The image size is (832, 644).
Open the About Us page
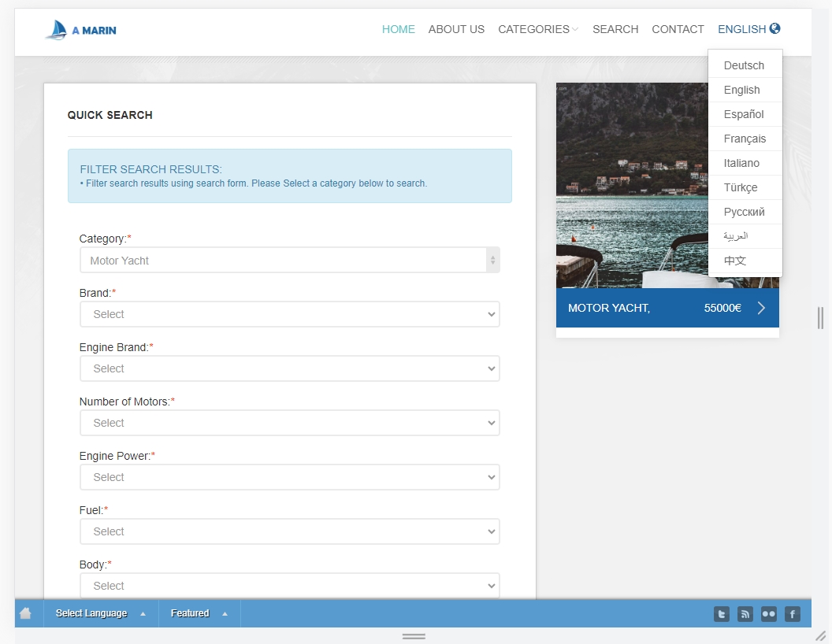456,29
